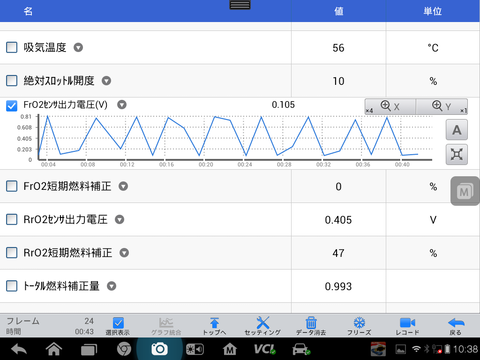Click inside the FrO2 voltage waveform graph
The width and height of the screenshot is (480, 360).
tap(235, 138)
